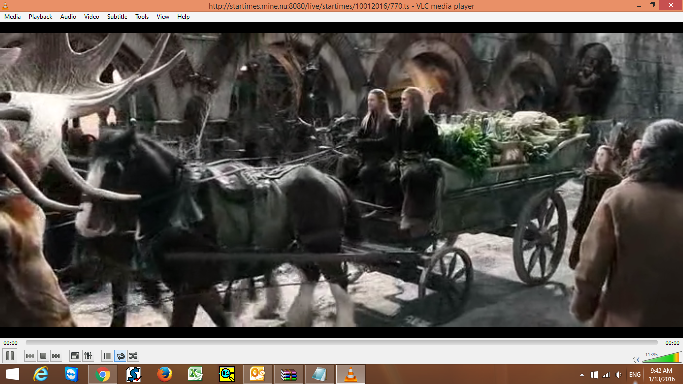This screenshot has height=384, width=683.
Task: Pause the video with the pause button
Action: pyautogui.click(x=10, y=356)
